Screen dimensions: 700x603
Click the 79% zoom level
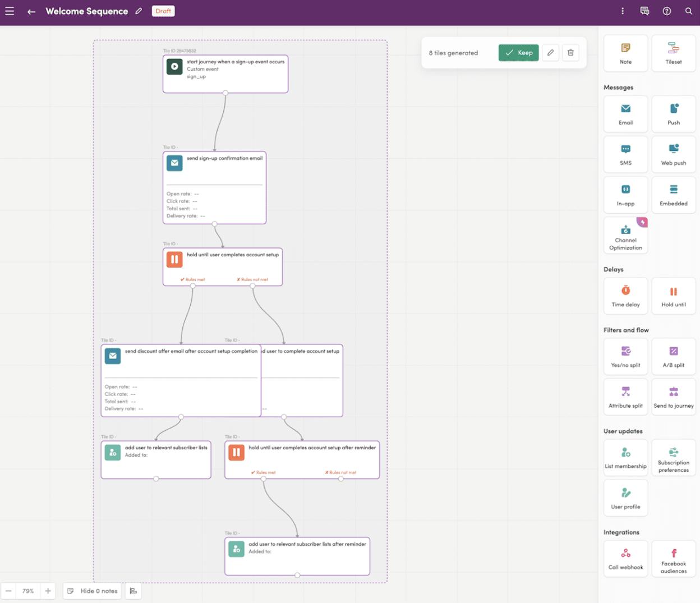[28, 591]
